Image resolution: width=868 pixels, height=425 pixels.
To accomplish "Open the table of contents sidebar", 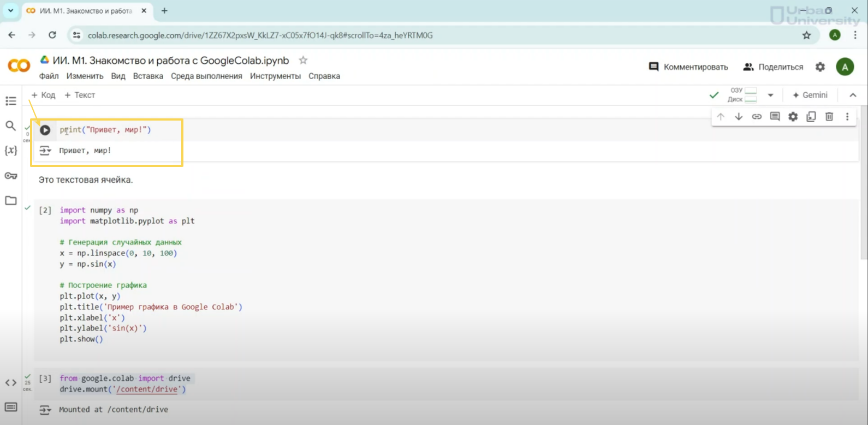I will coord(11,101).
